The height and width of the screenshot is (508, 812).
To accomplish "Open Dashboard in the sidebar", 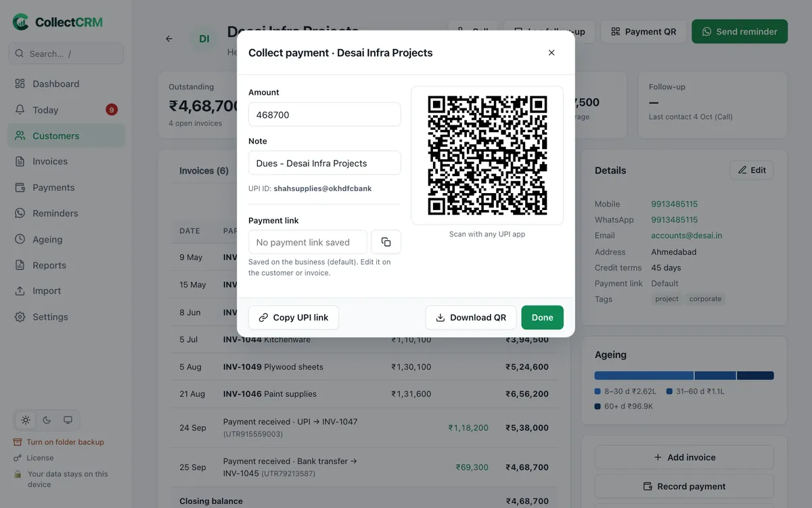I will (x=66, y=84).
